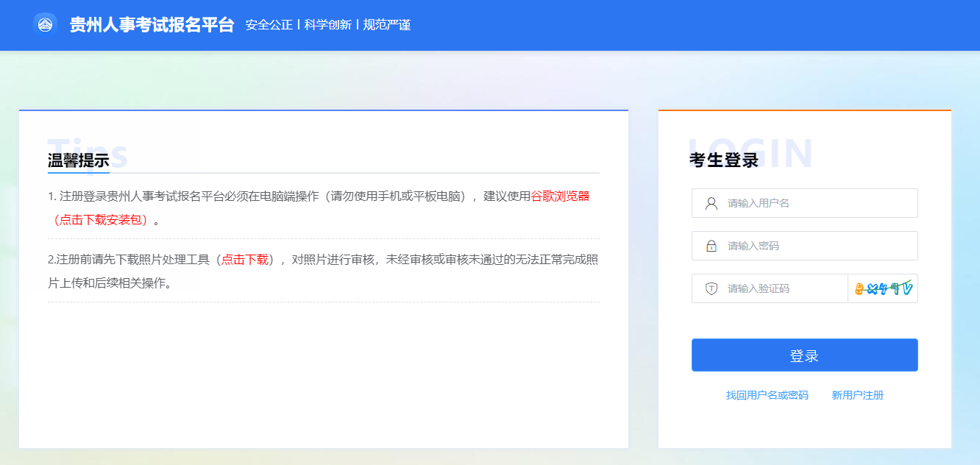This screenshot has height=465, width=980.
Task: Click the 贵州人事考试报名平台 site title
Action: 152,25
